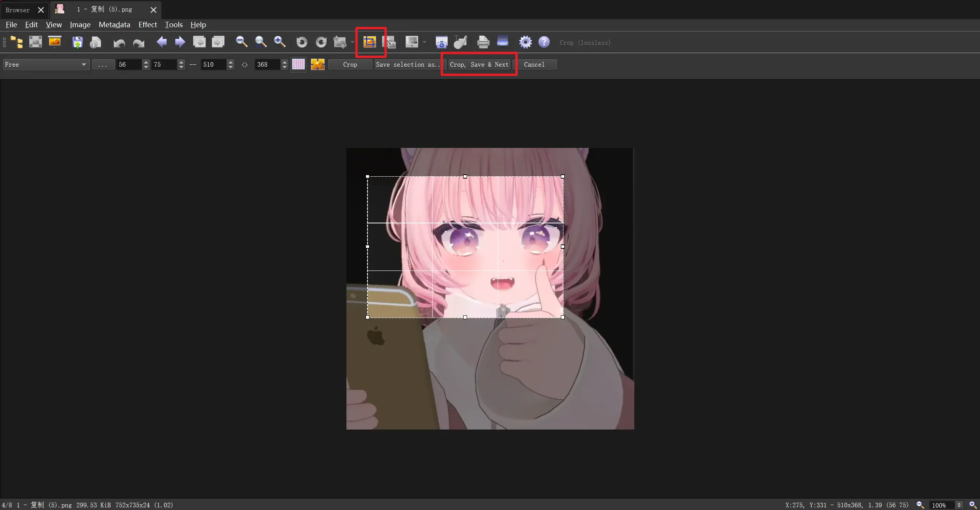Open the Effect menu
The height and width of the screenshot is (510, 980).
click(x=147, y=25)
